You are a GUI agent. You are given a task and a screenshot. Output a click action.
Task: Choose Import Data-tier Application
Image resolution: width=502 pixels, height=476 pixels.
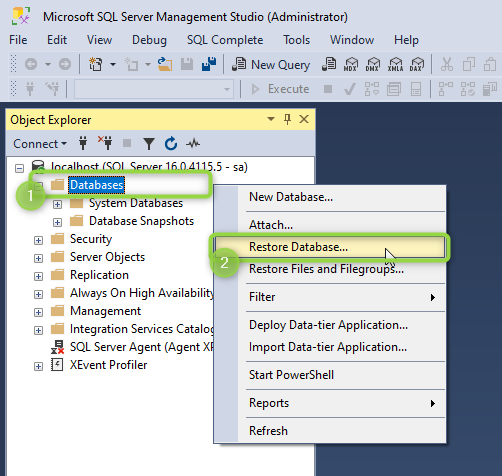tap(330, 347)
